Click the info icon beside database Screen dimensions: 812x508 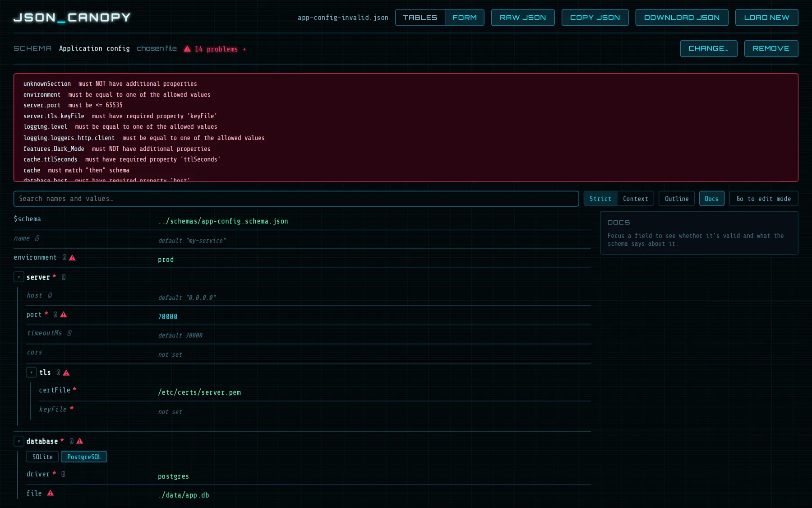[x=71, y=441]
